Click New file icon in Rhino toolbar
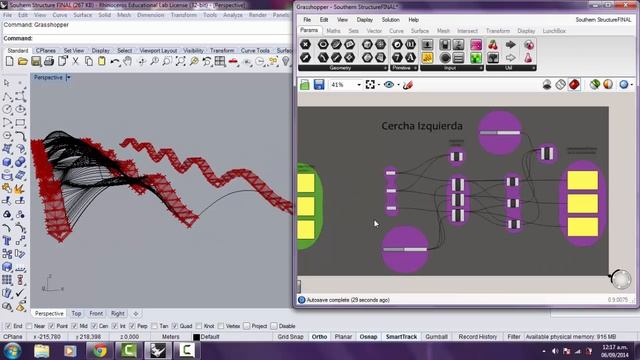 9,62
